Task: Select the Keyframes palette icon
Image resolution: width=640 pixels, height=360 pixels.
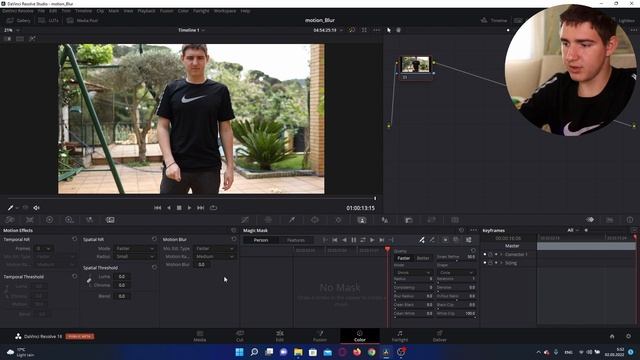Action: tap(590, 220)
